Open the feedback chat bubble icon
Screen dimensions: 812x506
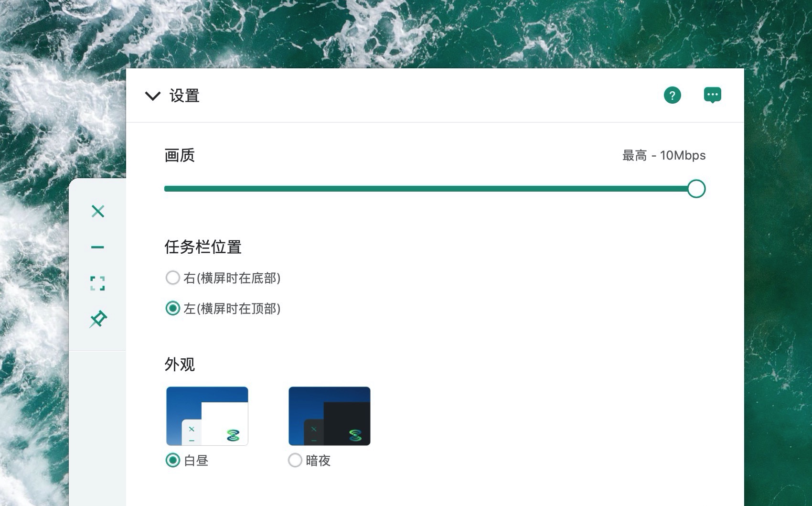click(x=712, y=95)
